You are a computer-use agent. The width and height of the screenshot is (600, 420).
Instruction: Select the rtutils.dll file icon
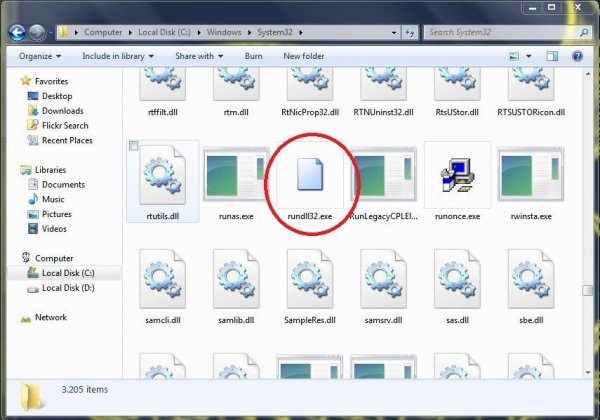pyautogui.click(x=163, y=175)
